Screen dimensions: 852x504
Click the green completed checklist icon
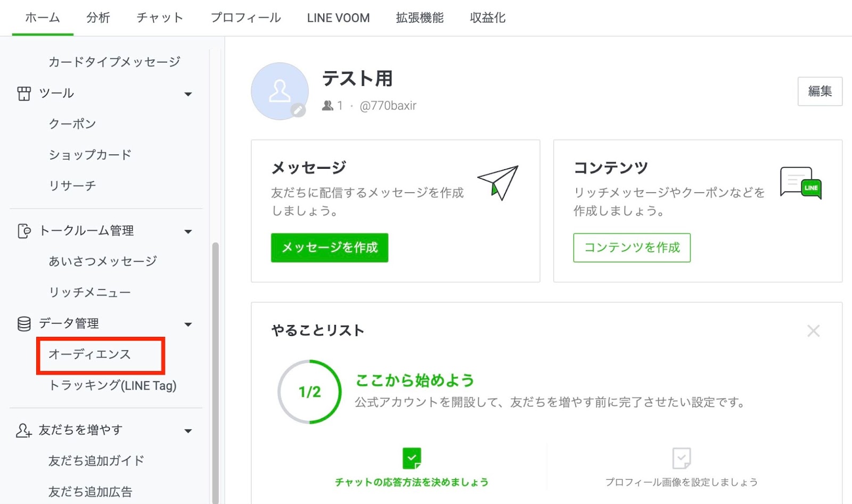coord(412,458)
